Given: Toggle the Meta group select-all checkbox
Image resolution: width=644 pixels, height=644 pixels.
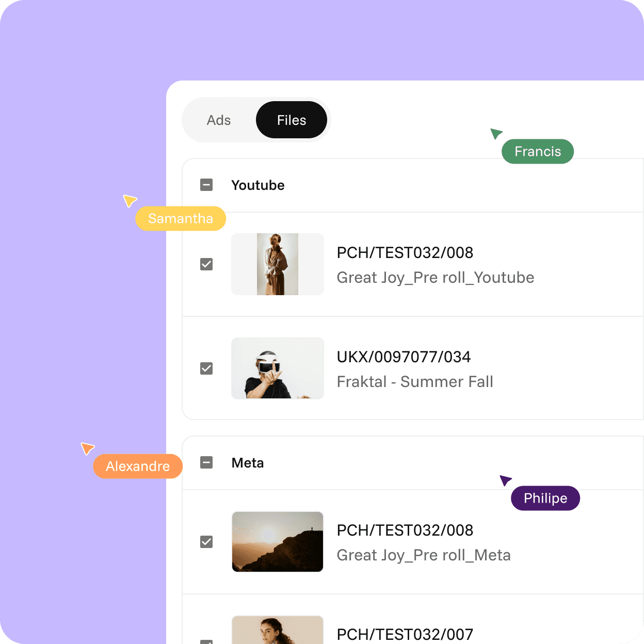Looking at the screenshot, I should click(206, 462).
